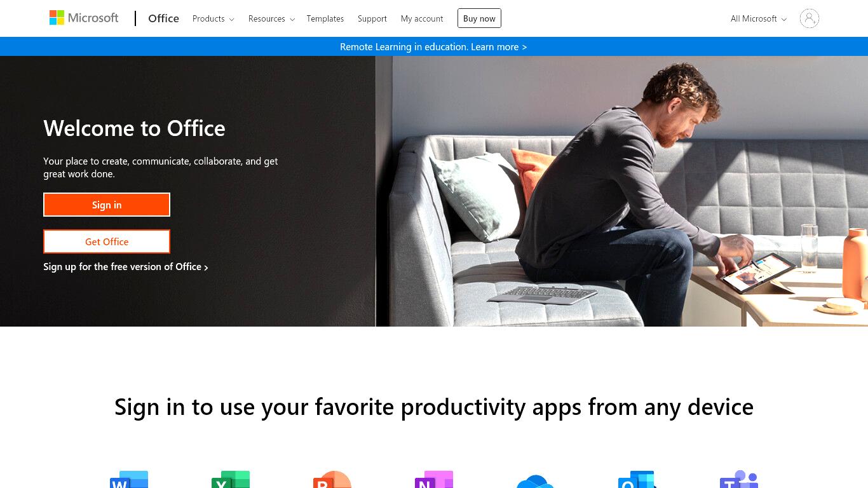Image resolution: width=868 pixels, height=488 pixels.
Task: Open the Excel app icon
Action: click(x=231, y=479)
